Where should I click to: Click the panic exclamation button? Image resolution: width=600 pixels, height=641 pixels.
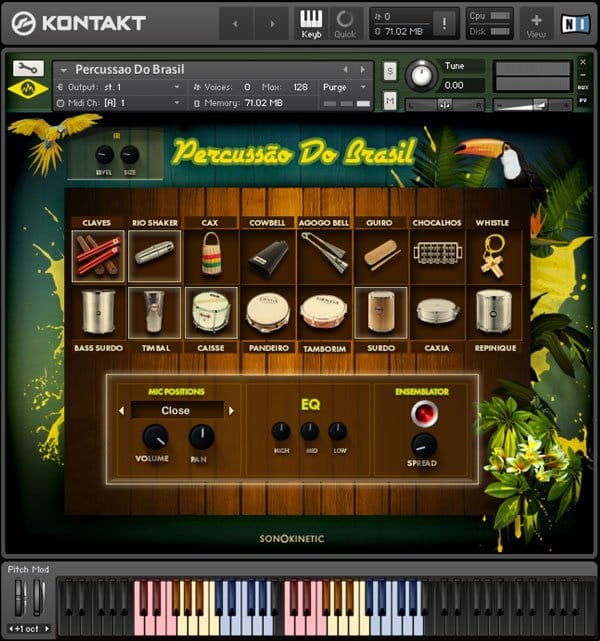tap(444, 23)
